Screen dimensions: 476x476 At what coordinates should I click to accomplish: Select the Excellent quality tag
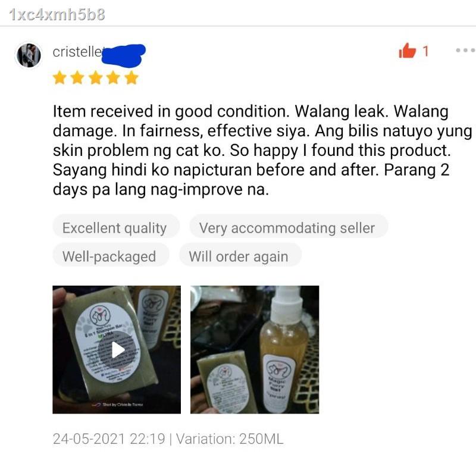pos(116,228)
